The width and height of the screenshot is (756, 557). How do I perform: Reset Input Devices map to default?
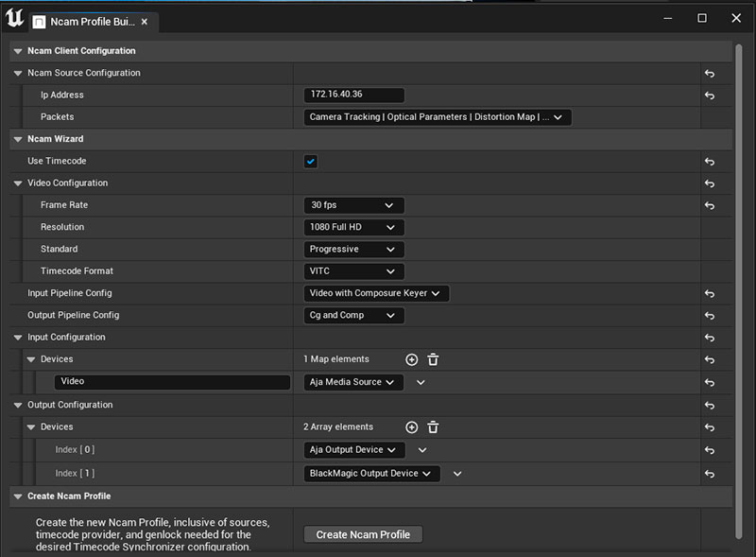[710, 359]
